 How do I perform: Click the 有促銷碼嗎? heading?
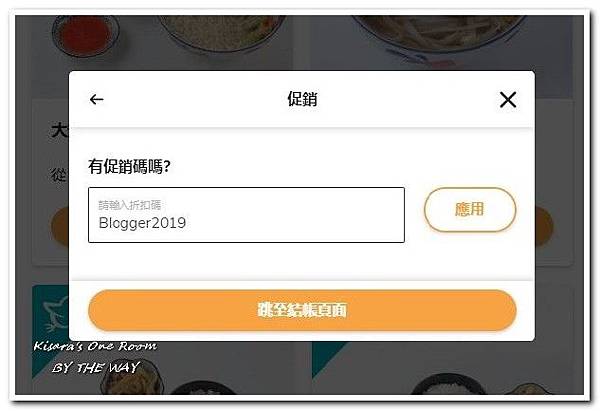[x=129, y=166]
